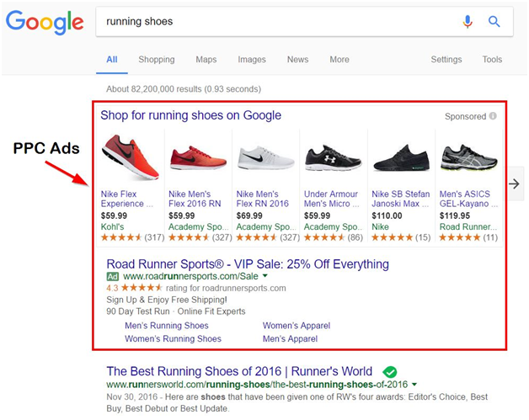Screen dimensions: 529x420
Task: Open the Maps tab
Action: click(x=206, y=60)
